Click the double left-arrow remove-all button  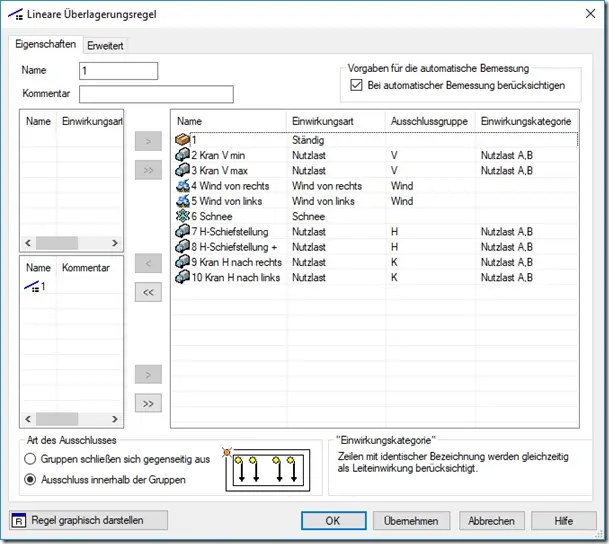click(x=148, y=292)
